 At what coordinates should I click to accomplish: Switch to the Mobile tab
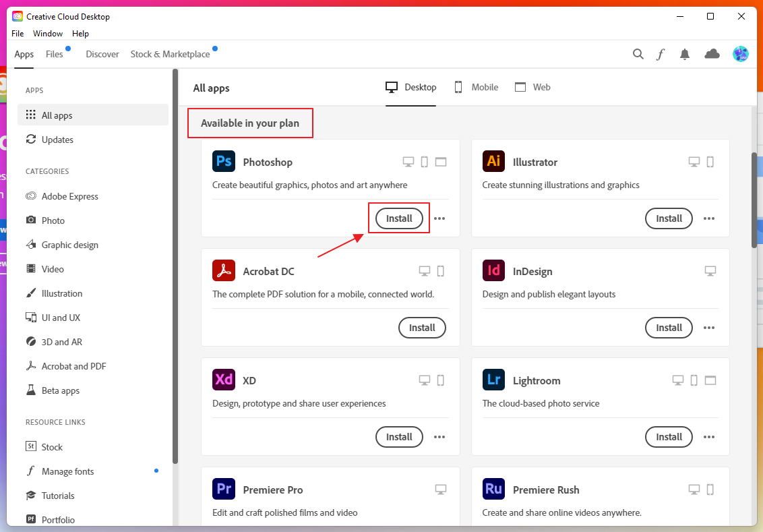476,87
